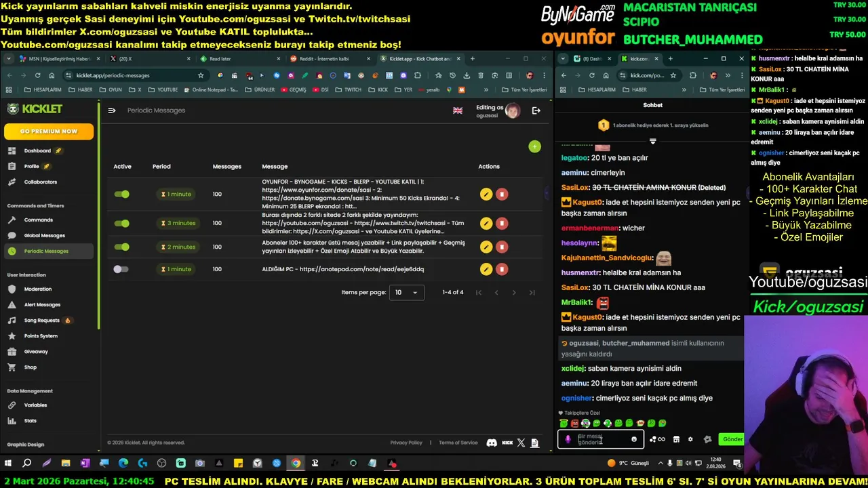This screenshot has width=868, height=488.
Task: Open the Privacy Policy link
Action: click(x=406, y=443)
